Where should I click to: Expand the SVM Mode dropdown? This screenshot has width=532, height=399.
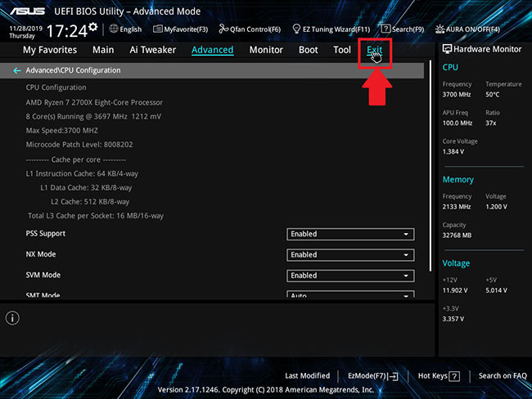350,276
